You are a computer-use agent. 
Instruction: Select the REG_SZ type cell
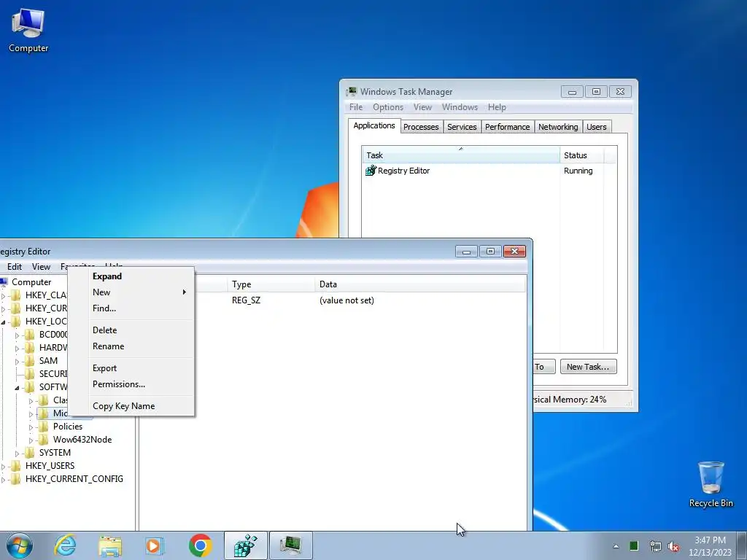(x=246, y=300)
